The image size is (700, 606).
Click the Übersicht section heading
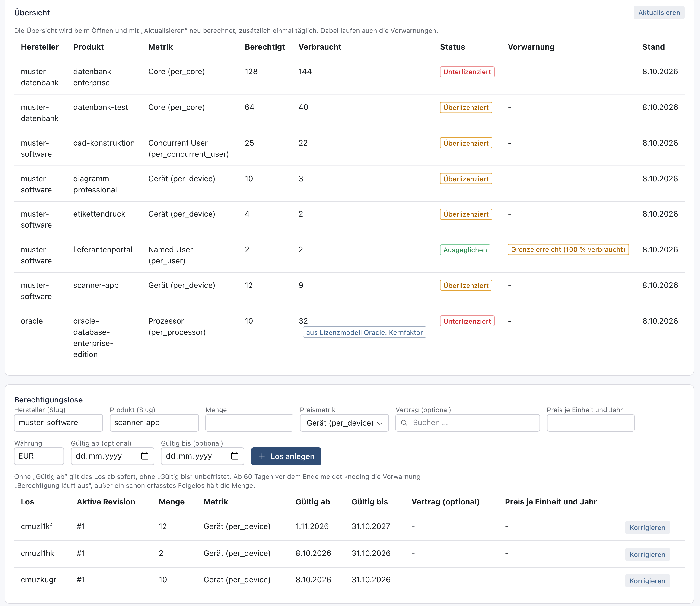32,13
